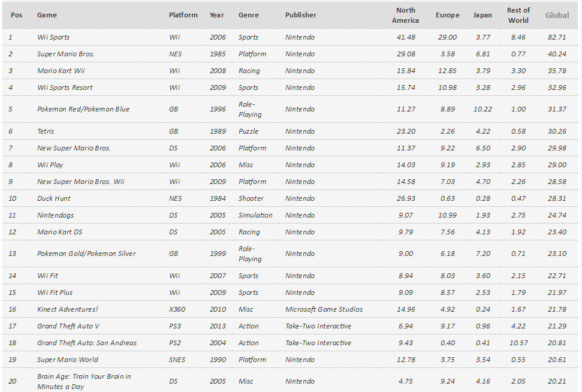Image resolution: width=582 pixels, height=392 pixels.
Task: Select the Kinect Adventures! title
Action: click(68, 309)
